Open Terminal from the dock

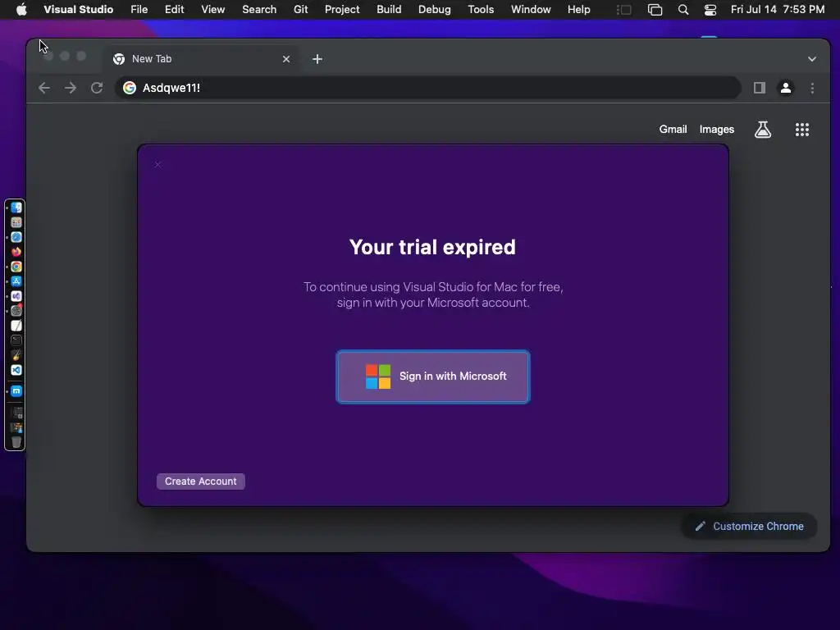[16, 340]
